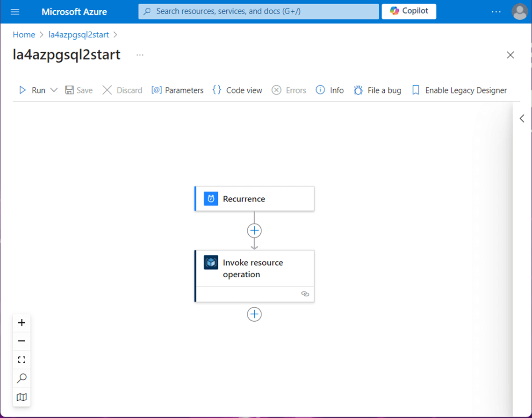Viewport: 532px width, 418px height.
Task: Click the Enable Legacy Designer bookmark icon
Action: pyautogui.click(x=416, y=90)
